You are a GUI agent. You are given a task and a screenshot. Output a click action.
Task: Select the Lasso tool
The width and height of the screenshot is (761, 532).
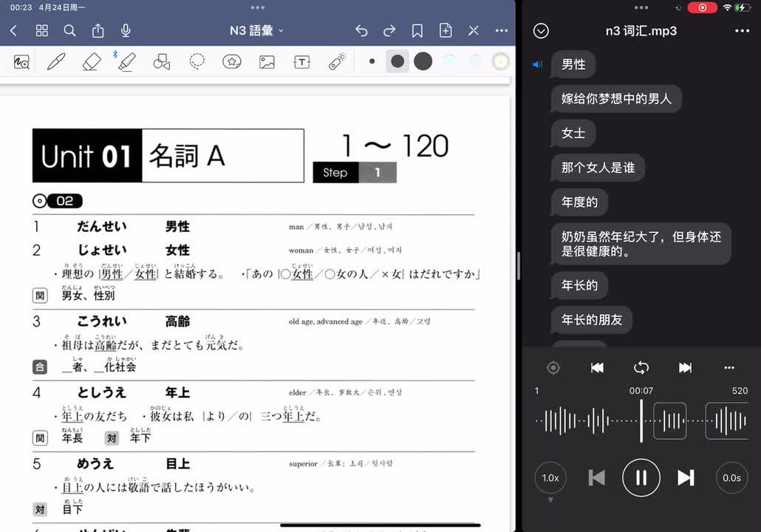pyautogui.click(x=197, y=61)
